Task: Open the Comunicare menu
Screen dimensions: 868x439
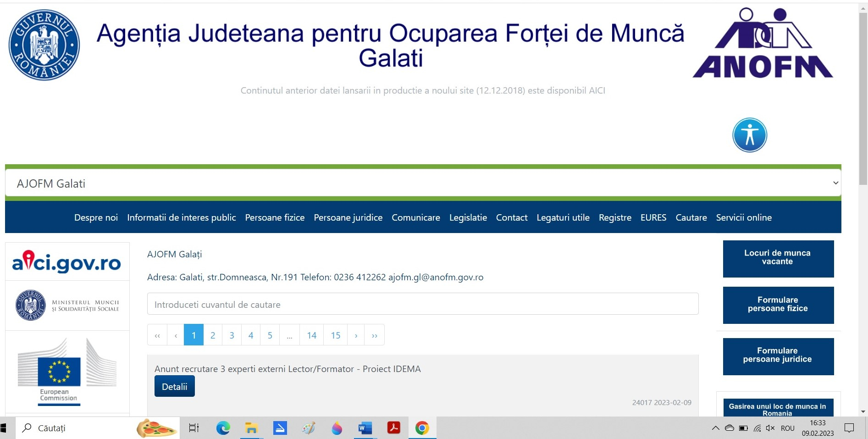Action: [x=415, y=217]
